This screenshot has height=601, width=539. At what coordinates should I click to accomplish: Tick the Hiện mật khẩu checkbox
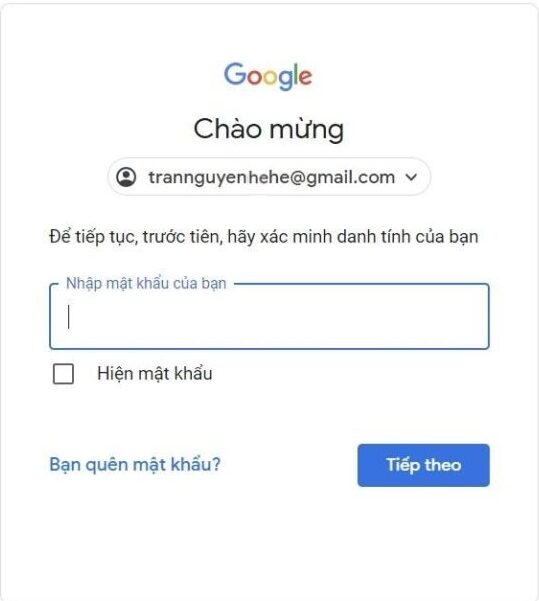point(63,374)
